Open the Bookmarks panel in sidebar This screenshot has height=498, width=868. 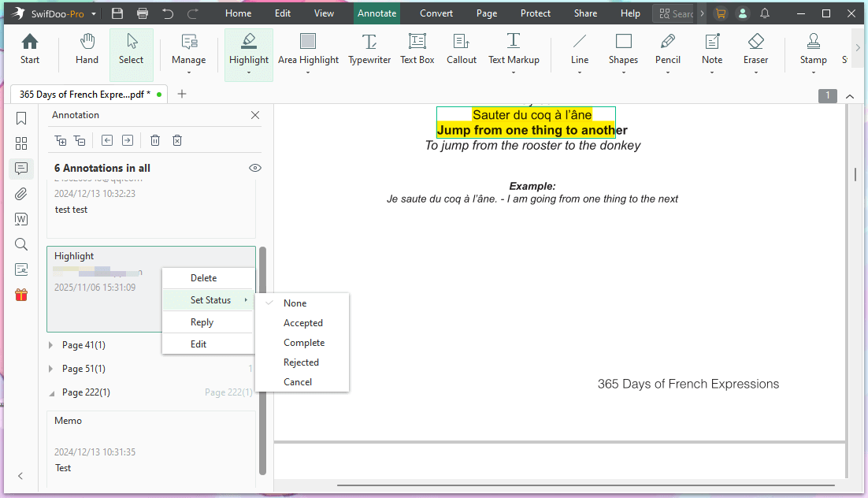pos(20,118)
